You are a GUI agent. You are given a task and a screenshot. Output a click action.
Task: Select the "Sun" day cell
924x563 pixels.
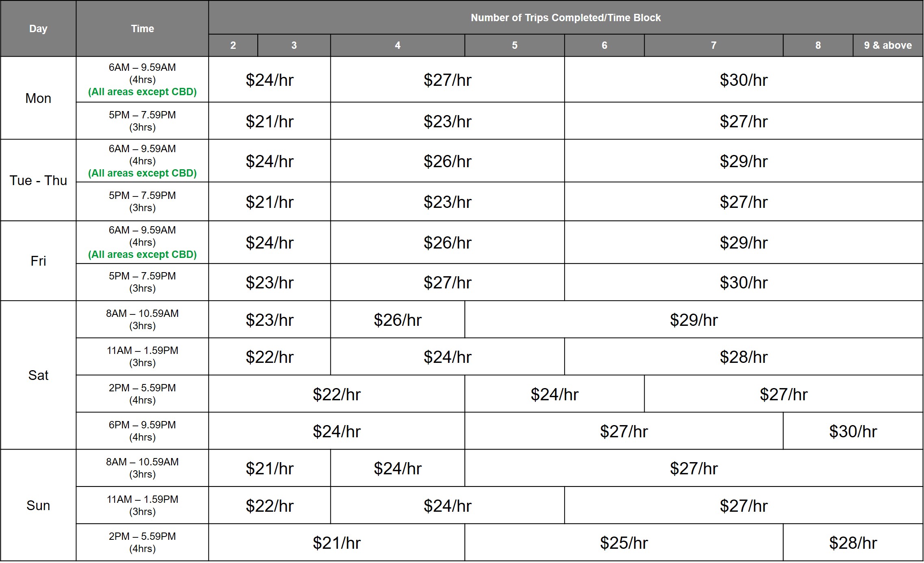coord(38,505)
